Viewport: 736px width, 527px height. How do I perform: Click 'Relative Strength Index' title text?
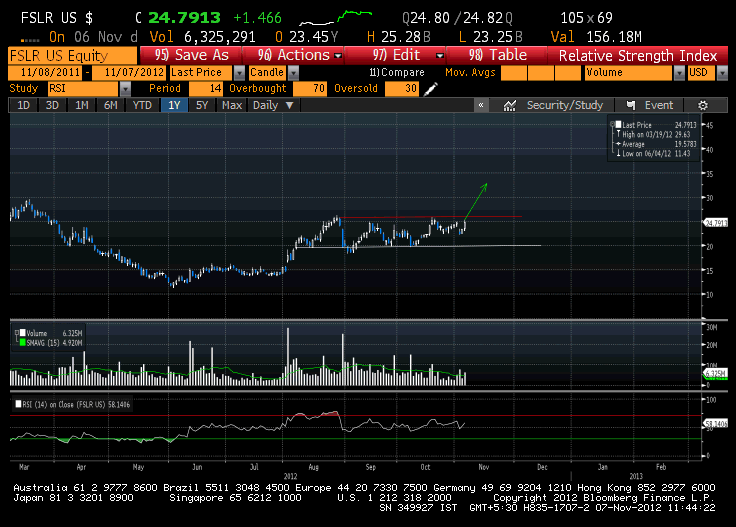[638, 56]
